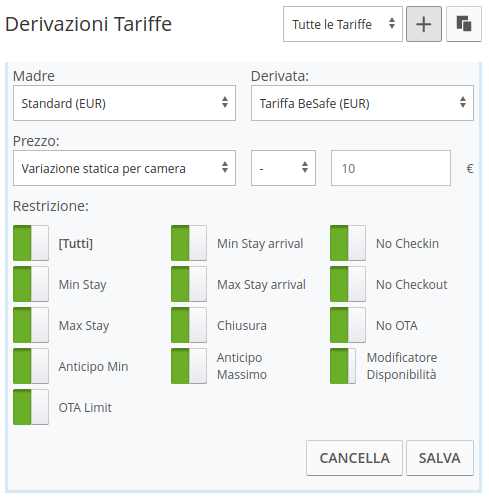This screenshot has height=504, width=489.
Task: Toggle the Chiusura switch
Action: 189,325
